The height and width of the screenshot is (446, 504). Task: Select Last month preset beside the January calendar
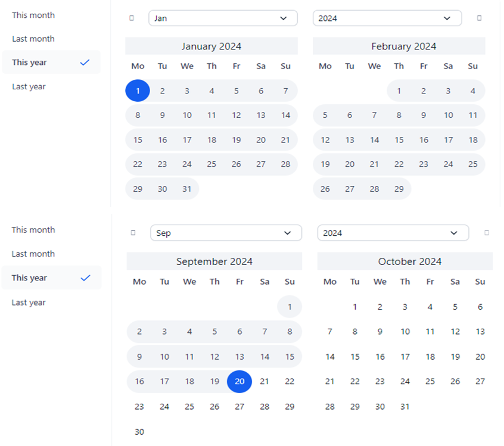(33, 39)
